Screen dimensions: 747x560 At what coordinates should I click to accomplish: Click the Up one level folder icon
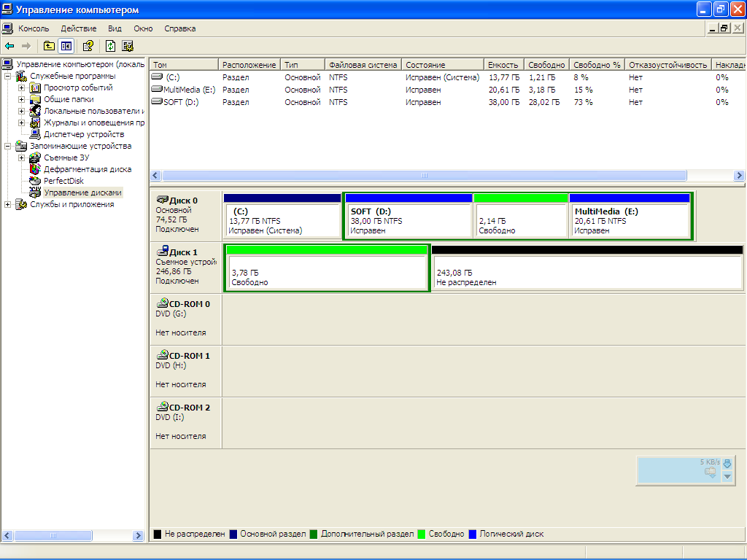49,46
